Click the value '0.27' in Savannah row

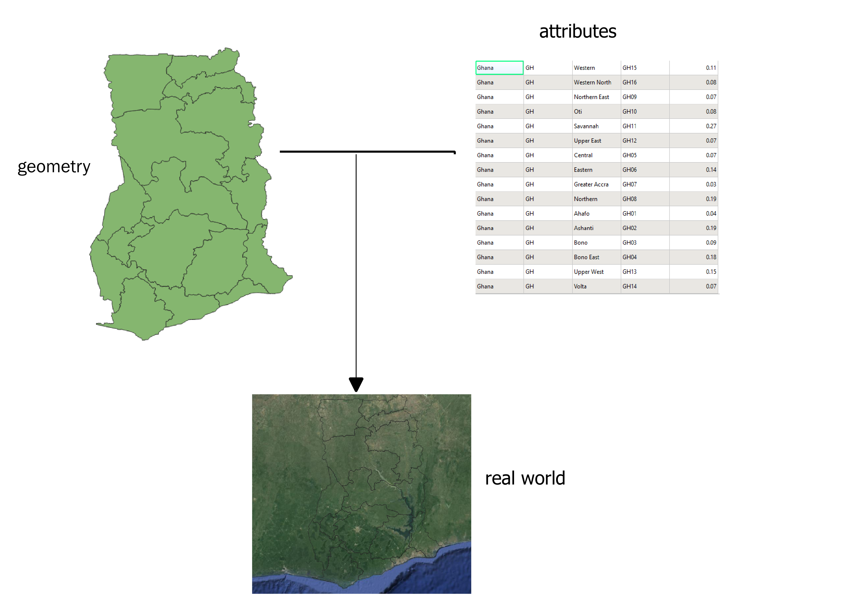pyautogui.click(x=694, y=126)
